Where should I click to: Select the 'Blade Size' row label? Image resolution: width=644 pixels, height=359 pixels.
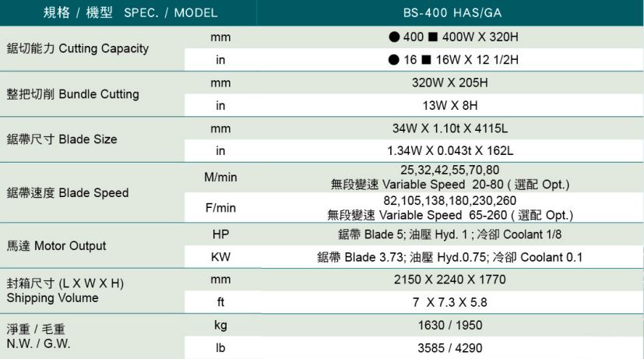click(x=62, y=139)
